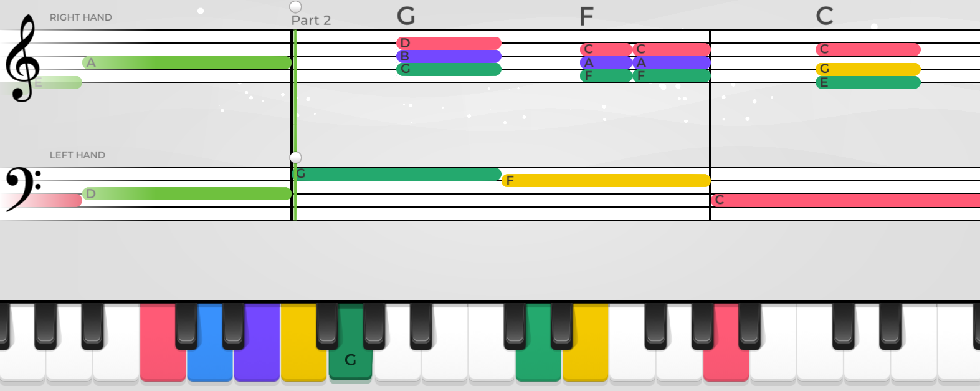Click the green A note bar
Viewport: 980px width, 391px height.
coord(187,62)
